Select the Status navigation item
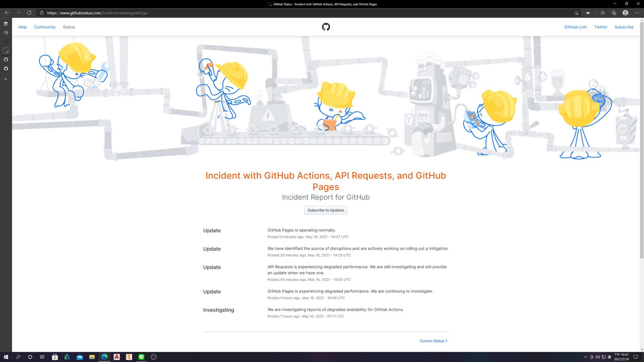This screenshot has height=362, width=644. 69,27
